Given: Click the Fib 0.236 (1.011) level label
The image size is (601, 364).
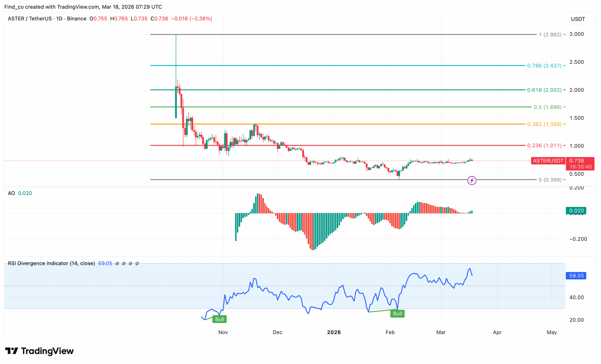Looking at the screenshot, I should [544, 146].
